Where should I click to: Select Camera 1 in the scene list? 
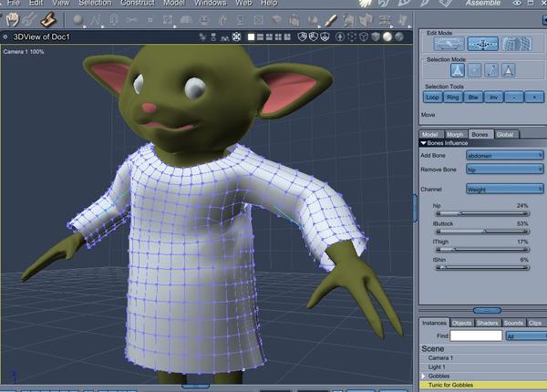pyautogui.click(x=483, y=358)
